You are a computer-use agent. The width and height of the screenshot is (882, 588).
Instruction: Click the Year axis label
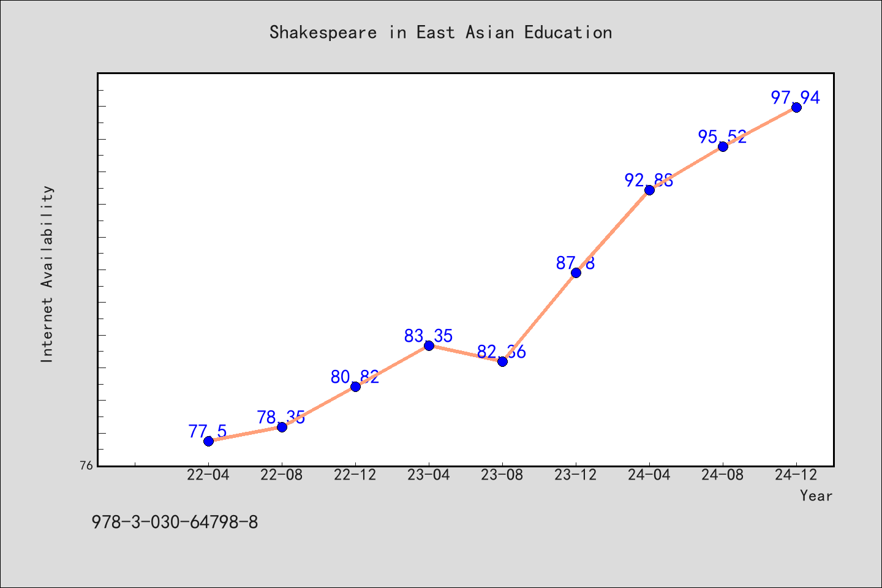tap(816, 496)
